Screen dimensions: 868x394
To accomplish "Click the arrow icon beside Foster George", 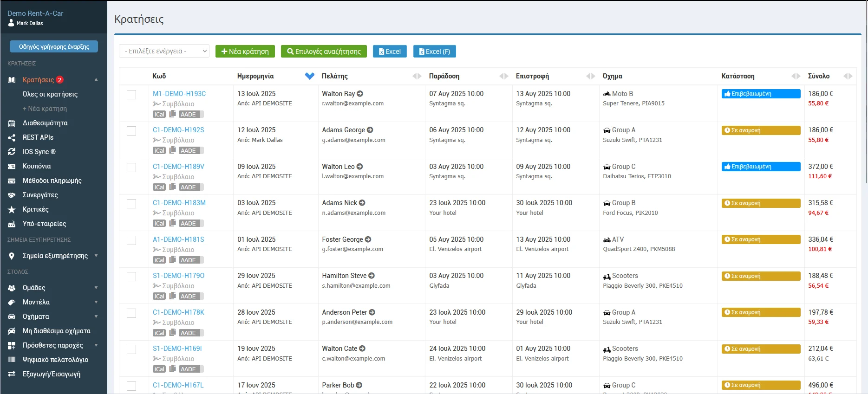I will 368,239.
